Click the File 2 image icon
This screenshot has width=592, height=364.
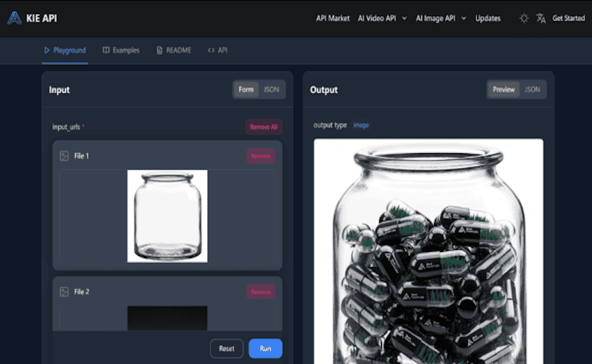click(64, 292)
